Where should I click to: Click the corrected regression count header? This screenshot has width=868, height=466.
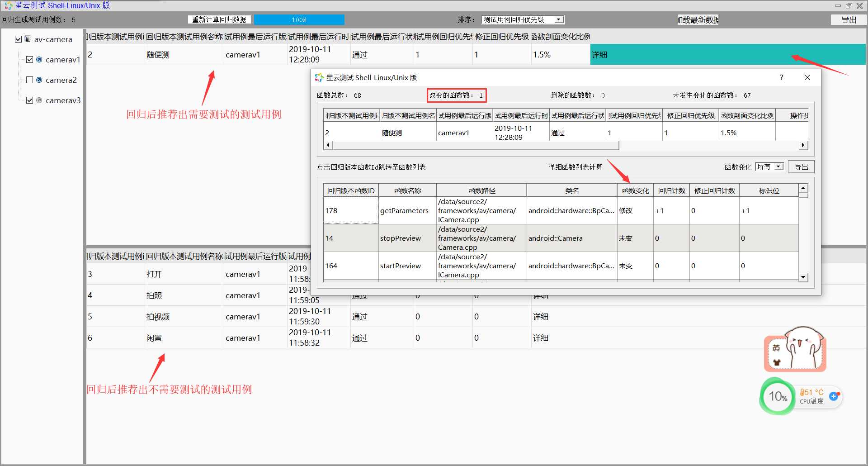click(x=714, y=190)
